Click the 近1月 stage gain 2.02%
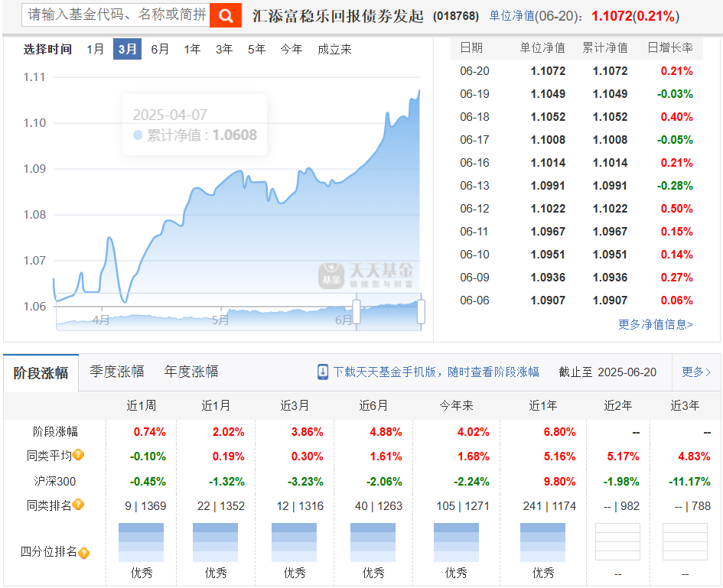Screen dimensions: 723x588 (x=228, y=432)
